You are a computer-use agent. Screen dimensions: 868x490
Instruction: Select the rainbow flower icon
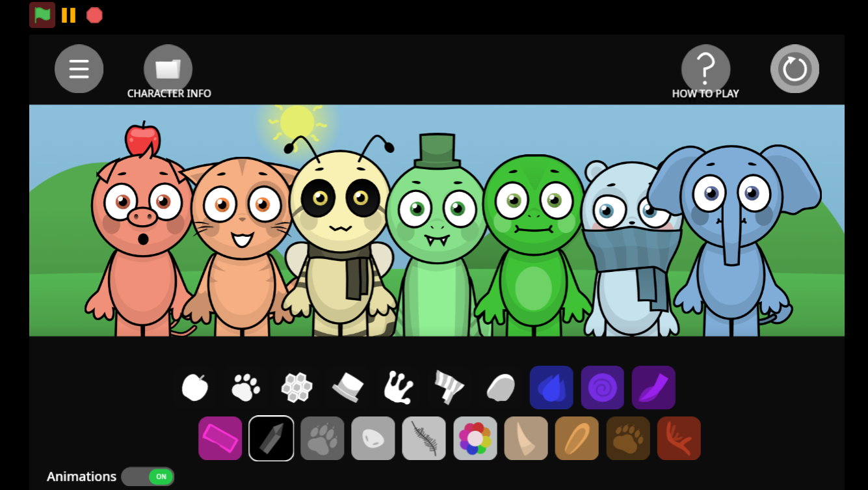475,439
